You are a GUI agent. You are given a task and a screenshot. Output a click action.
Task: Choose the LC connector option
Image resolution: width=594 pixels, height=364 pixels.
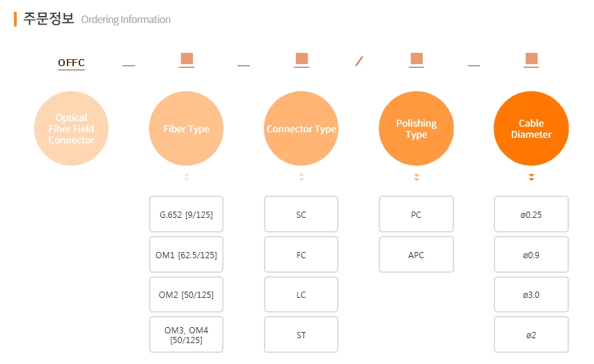[x=301, y=295]
